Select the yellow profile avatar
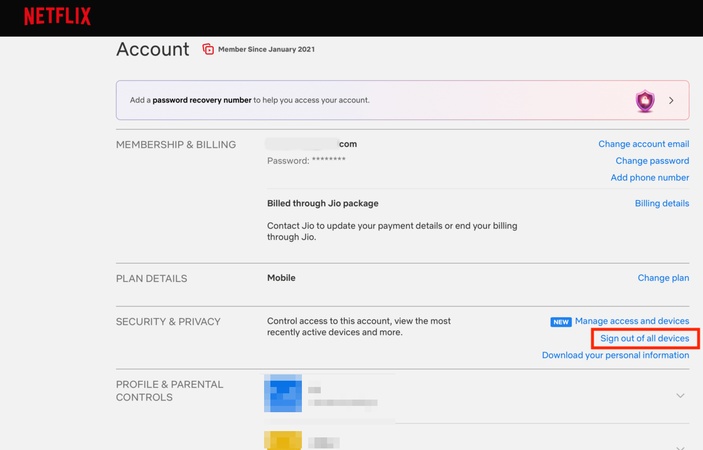This screenshot has width=703, height=450. click(283, 440)
